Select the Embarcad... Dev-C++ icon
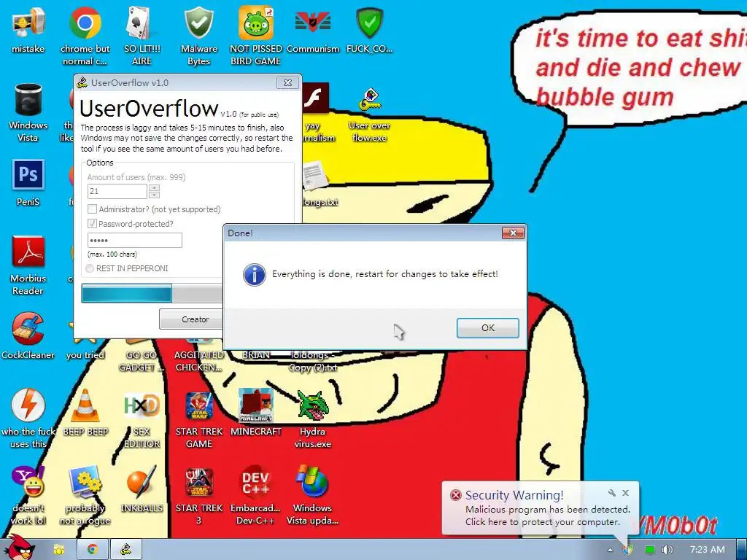 256,482
